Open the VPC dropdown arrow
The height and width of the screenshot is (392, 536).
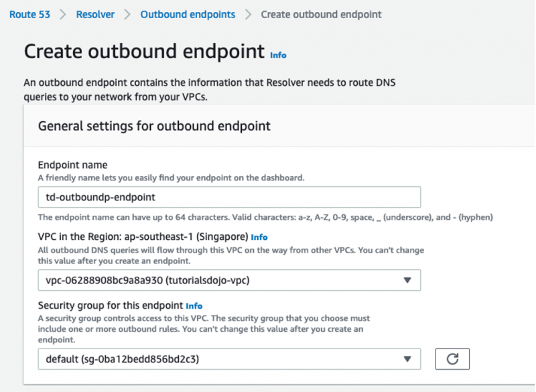(408, 280)
